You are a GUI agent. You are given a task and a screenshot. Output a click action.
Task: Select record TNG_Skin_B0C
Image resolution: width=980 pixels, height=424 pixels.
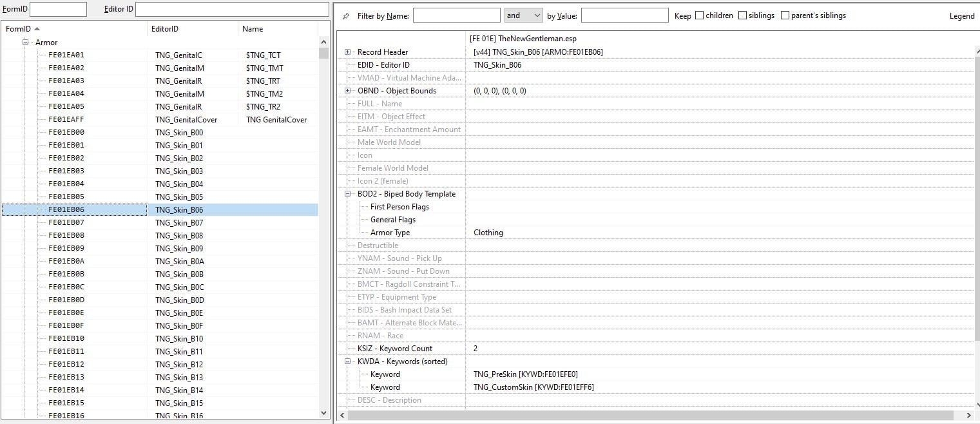coord(160,287)
